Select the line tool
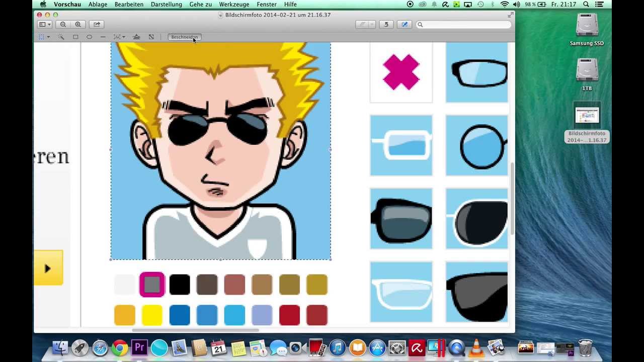Image resolution: width=644 pixels, height=362 pixels. [x=103, y=37]
